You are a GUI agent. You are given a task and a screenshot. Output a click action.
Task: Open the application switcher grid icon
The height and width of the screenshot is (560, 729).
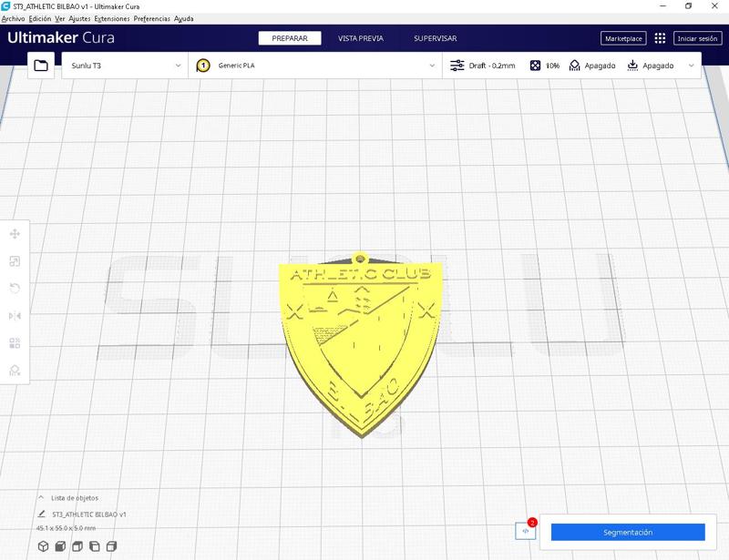[660, 38]
